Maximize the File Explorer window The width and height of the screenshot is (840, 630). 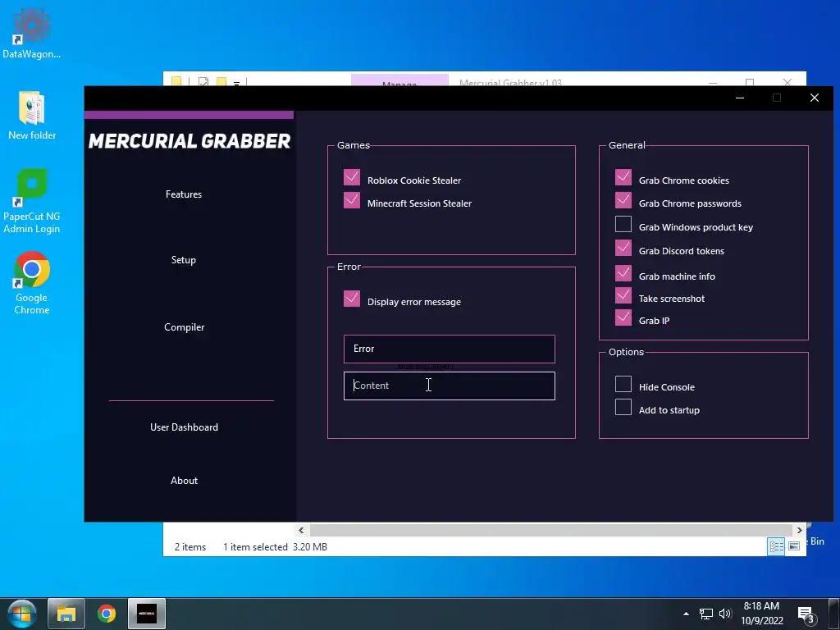(x=750, y=81)
